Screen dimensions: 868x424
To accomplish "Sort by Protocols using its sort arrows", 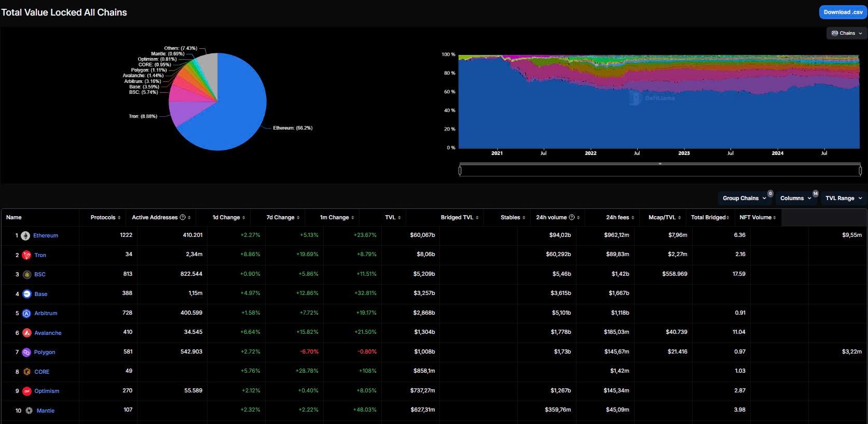I will coord(119,218).
